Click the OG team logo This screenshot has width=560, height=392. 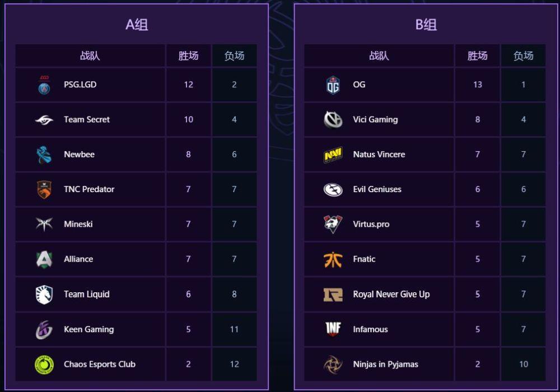click(x=333, y=85)
